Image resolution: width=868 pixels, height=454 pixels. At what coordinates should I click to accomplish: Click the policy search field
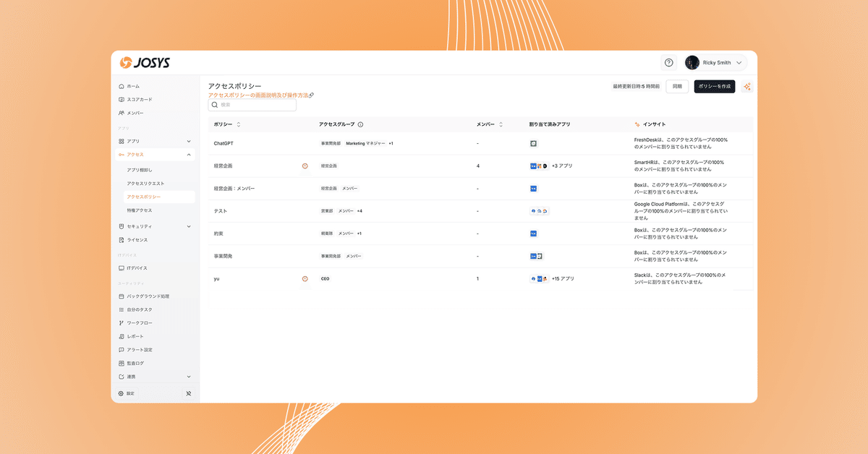click(252, 105)
